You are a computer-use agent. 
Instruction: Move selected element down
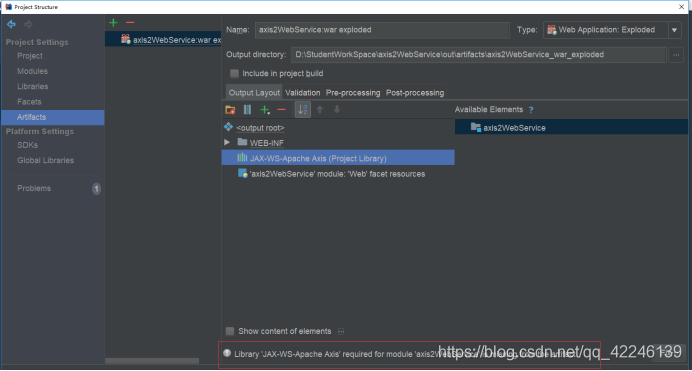coord(337,110)
